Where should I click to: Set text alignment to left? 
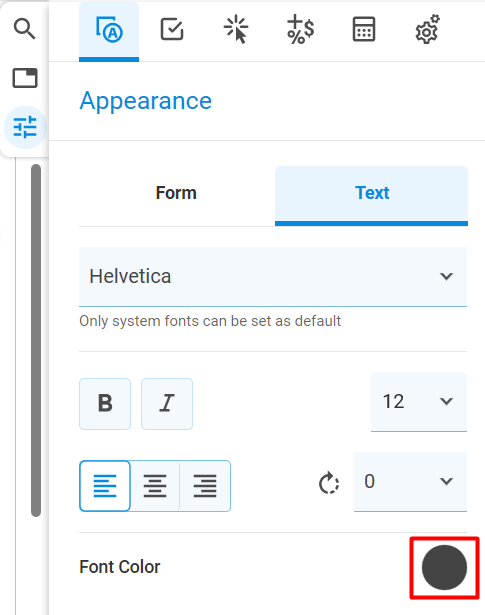click(x=105, y=486)
